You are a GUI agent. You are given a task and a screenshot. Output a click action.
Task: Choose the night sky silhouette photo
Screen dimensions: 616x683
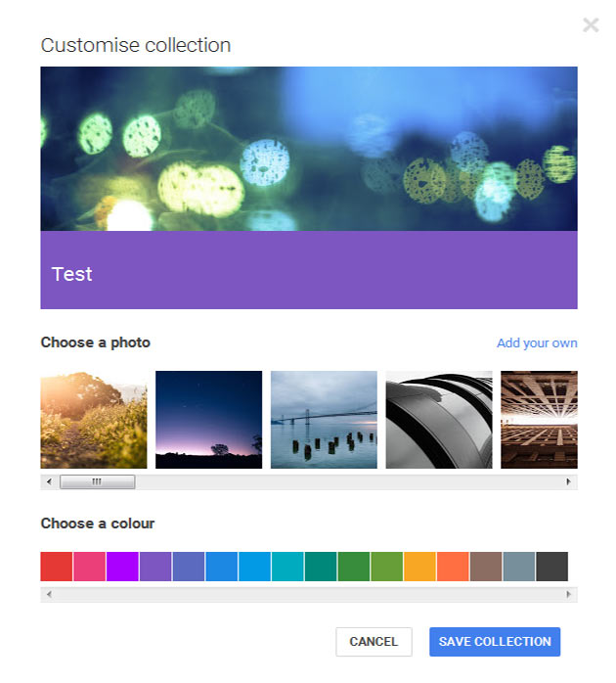[x=209, y=420]
